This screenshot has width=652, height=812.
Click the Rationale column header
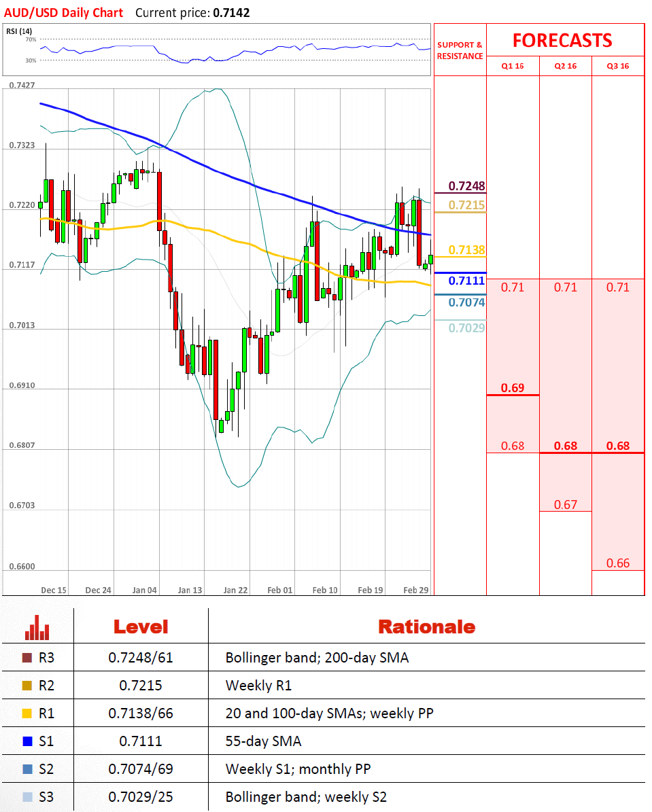click(426, 627)
